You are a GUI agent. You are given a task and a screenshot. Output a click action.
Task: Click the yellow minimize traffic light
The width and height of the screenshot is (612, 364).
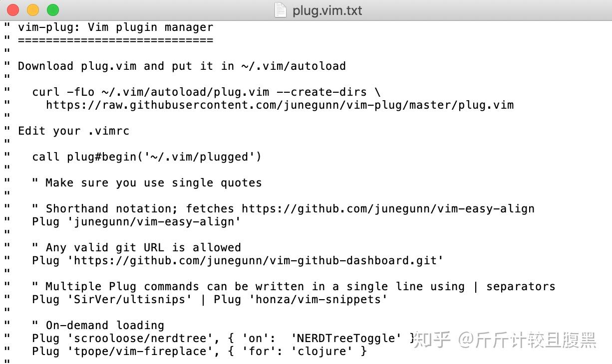(x=32, y=9)
